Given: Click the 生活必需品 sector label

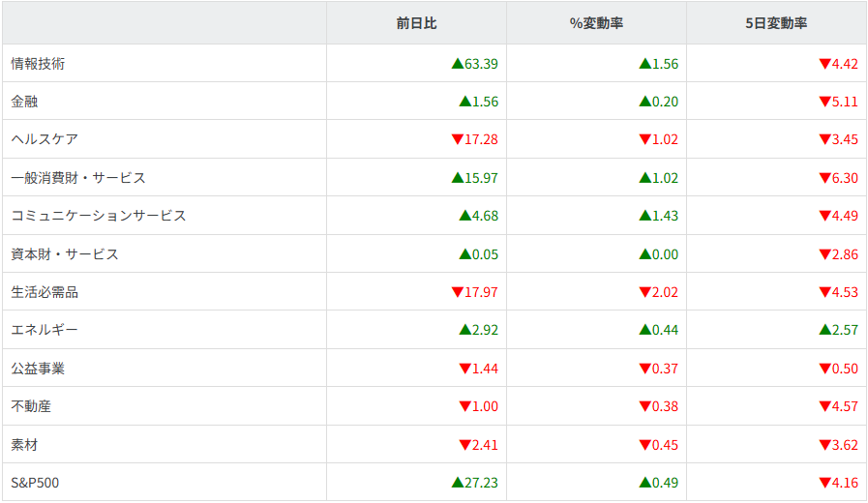Looking at the screenshot, I should pos(45,292).
